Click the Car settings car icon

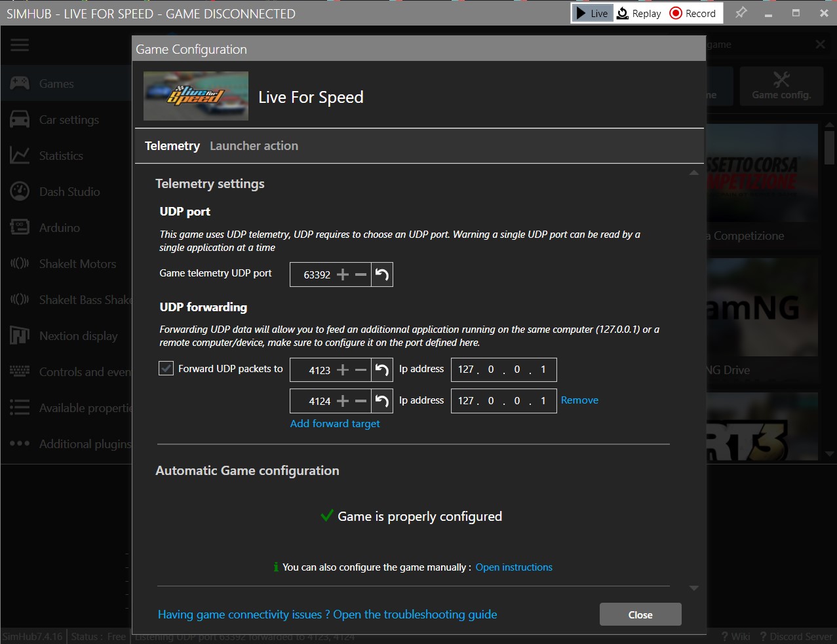tap(20, 119)
